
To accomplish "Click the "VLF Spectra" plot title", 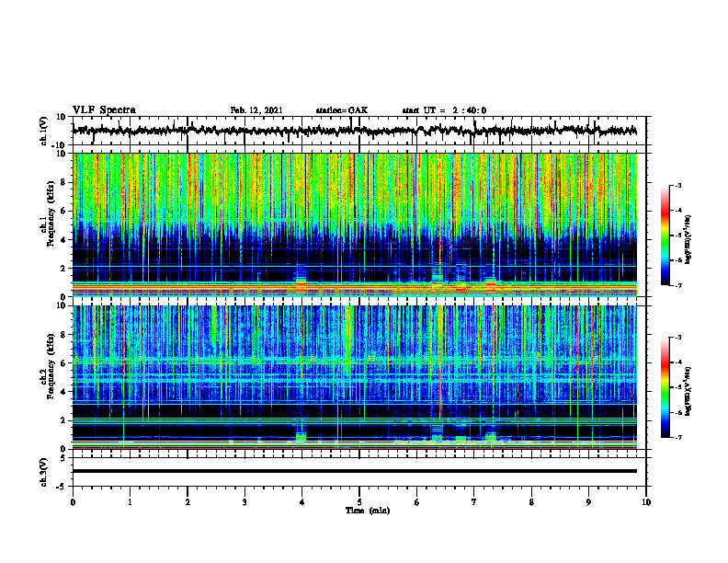I will pyautogui.click(x=104, y=110).
